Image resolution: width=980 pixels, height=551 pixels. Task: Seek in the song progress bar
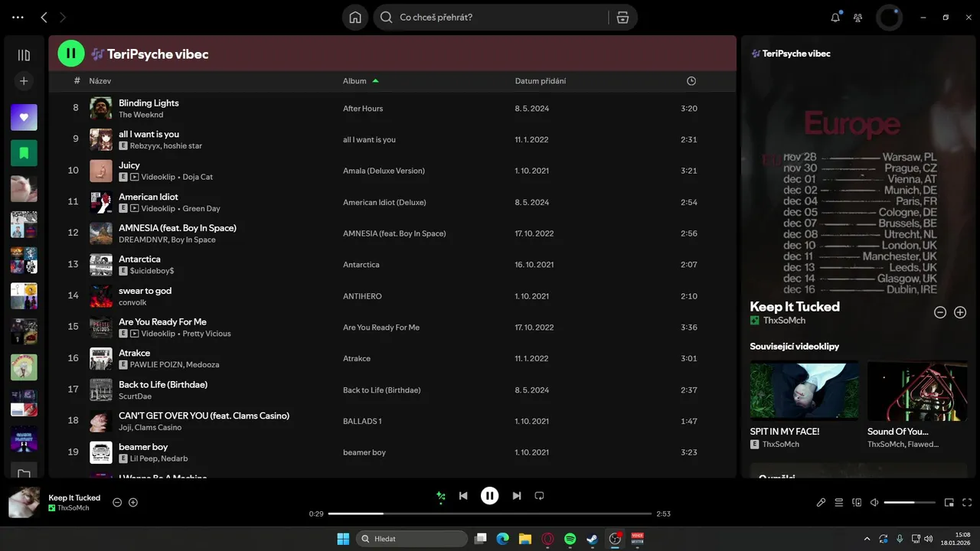[490, 514]
